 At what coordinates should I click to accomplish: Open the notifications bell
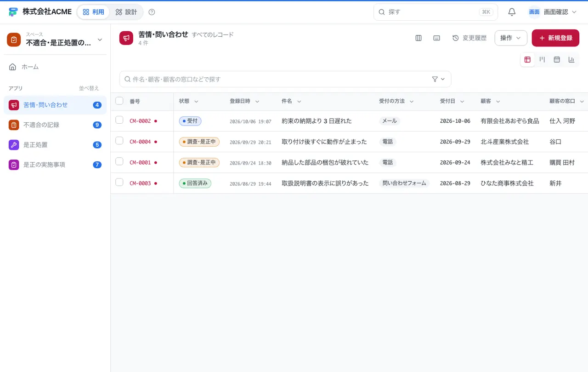512,12
